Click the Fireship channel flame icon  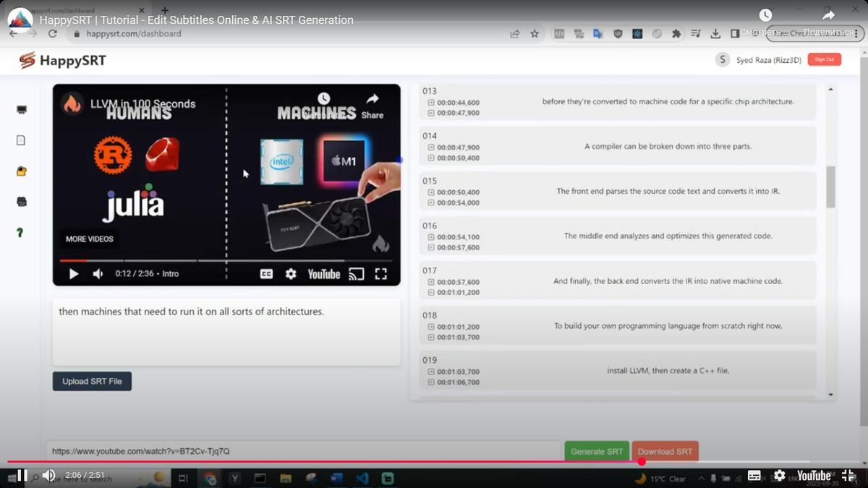(x=72, y=103)
